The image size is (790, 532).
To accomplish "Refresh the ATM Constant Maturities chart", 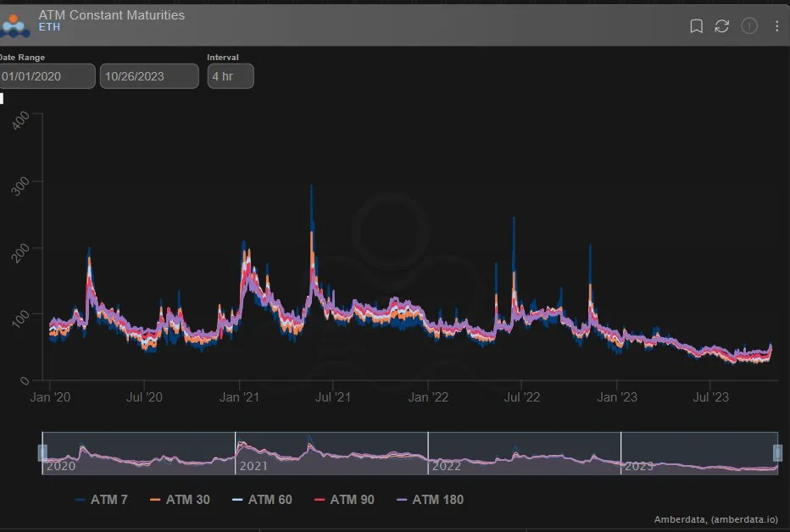I will click(721, 25).
